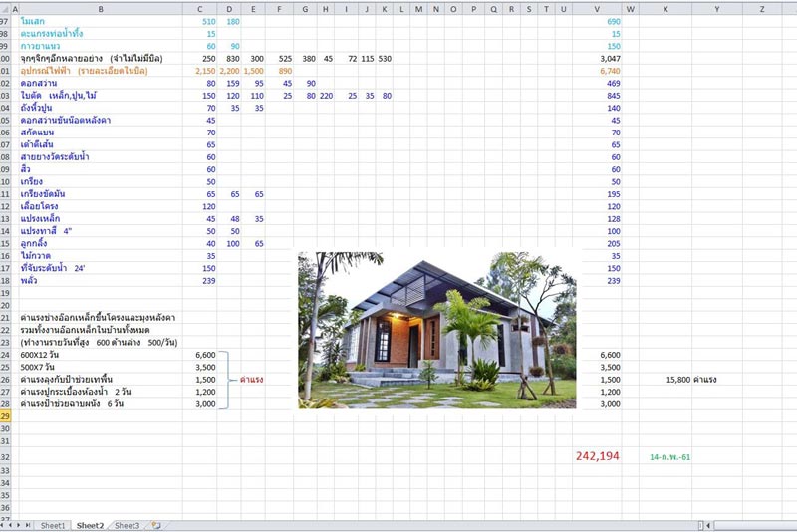The height and width of the screenshot is (532, 797).
Task: Go to the next sheet with navigation arrow
Action: (x=19, y=525)
